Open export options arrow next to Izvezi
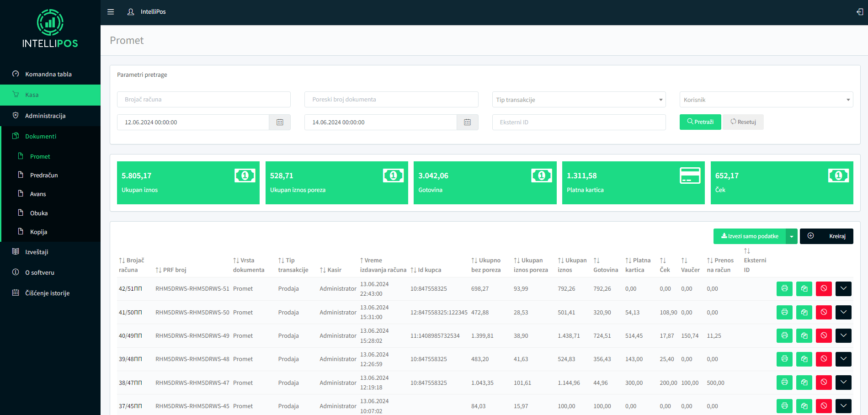868x415 pixels. click(x=792, y=236)
